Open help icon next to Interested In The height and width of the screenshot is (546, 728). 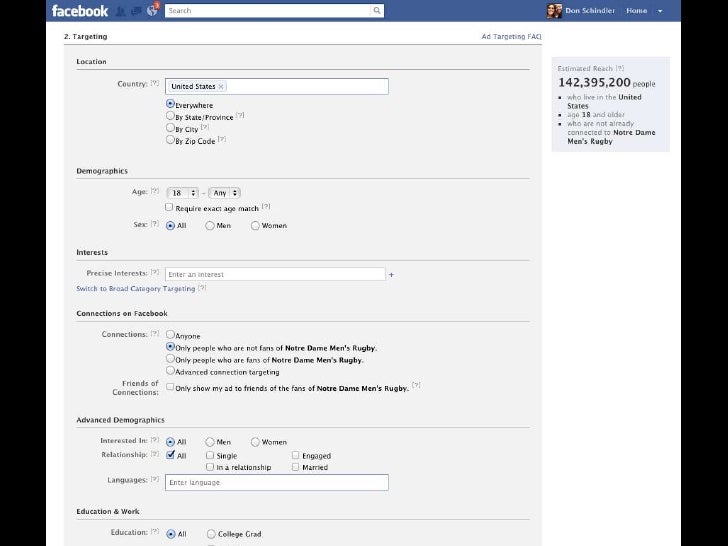coord(155,440)
